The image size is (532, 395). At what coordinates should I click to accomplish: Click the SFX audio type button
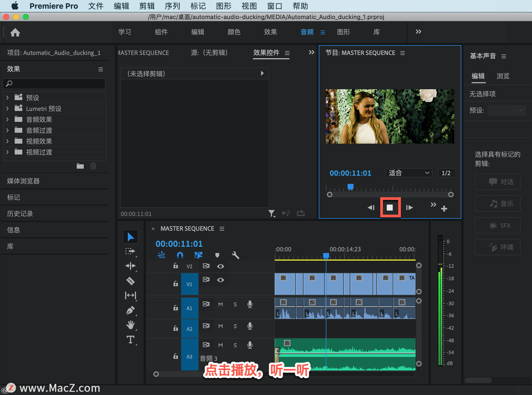click(x=498, y=225)
